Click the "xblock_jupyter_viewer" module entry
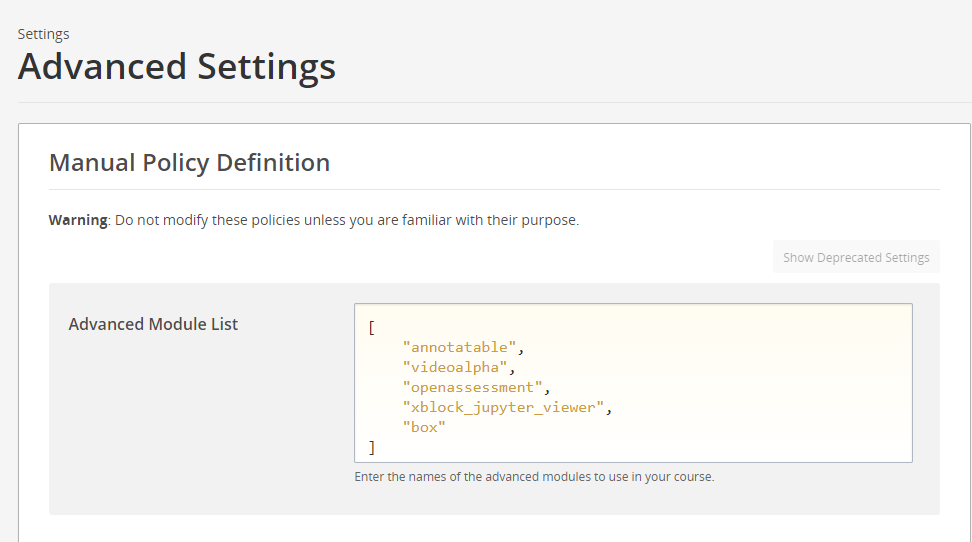 503,407
